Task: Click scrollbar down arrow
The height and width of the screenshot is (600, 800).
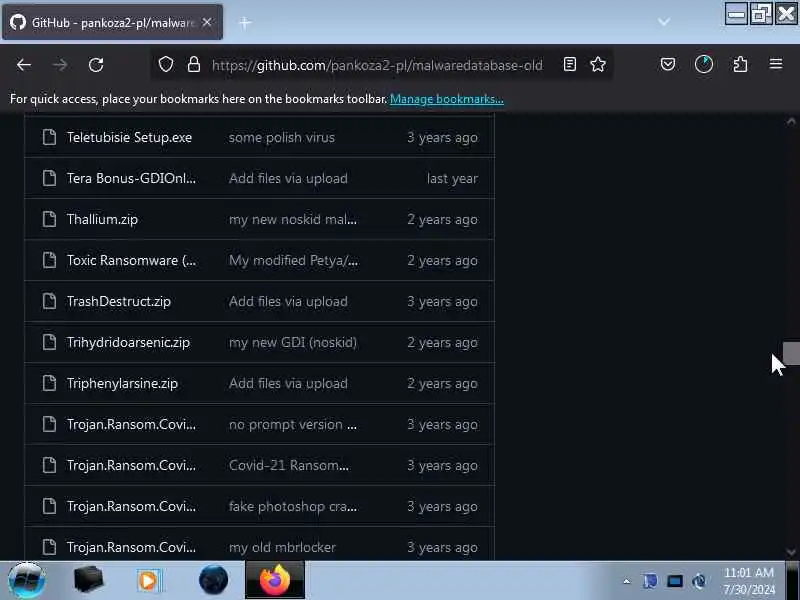Action: pyautogui.click(x=791, y=552)
